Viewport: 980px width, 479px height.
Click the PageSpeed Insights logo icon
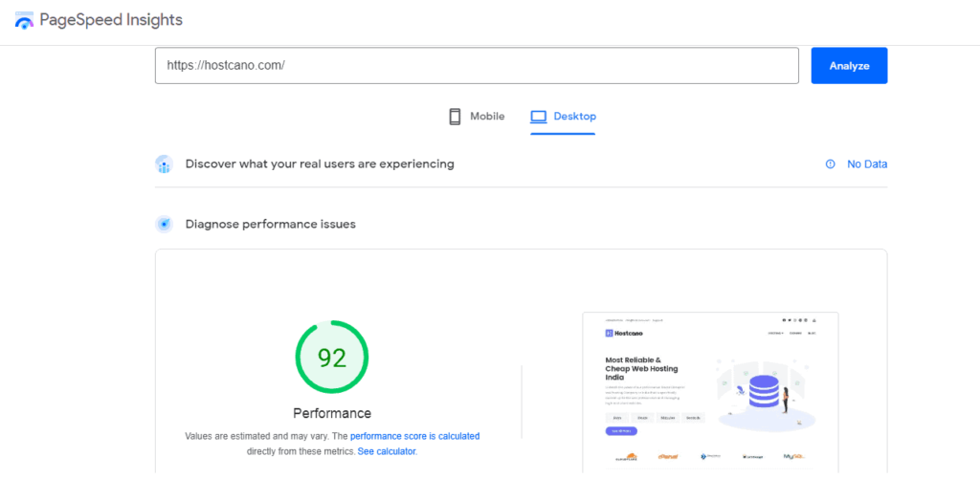coord(24,20)
